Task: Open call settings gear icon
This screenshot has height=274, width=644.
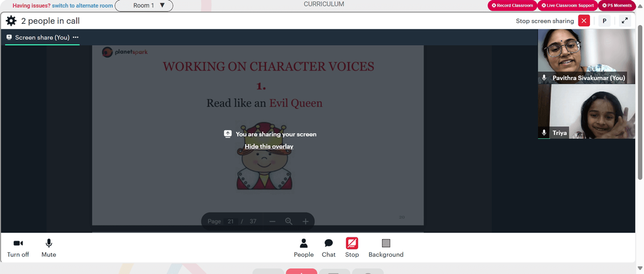Action: pyautogui.click(x=11, y=21)
